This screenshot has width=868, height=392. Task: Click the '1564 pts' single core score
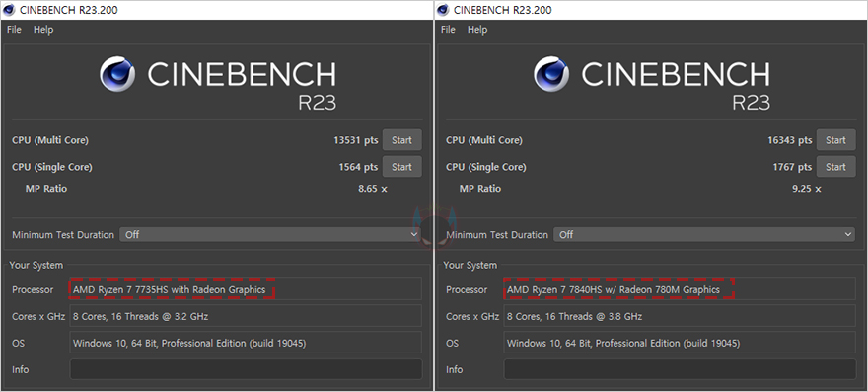pos(358,167)
